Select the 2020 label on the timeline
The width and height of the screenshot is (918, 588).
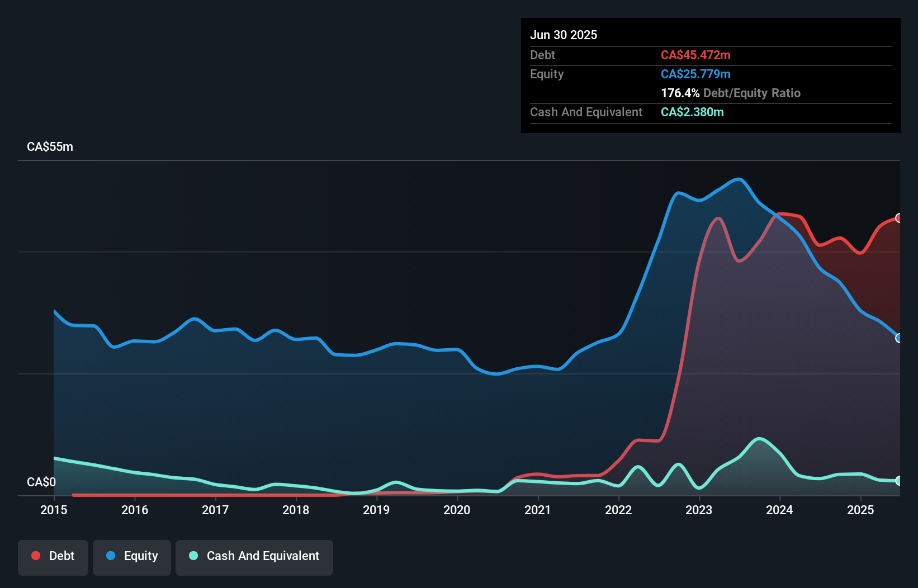click(x=457, y=510)
